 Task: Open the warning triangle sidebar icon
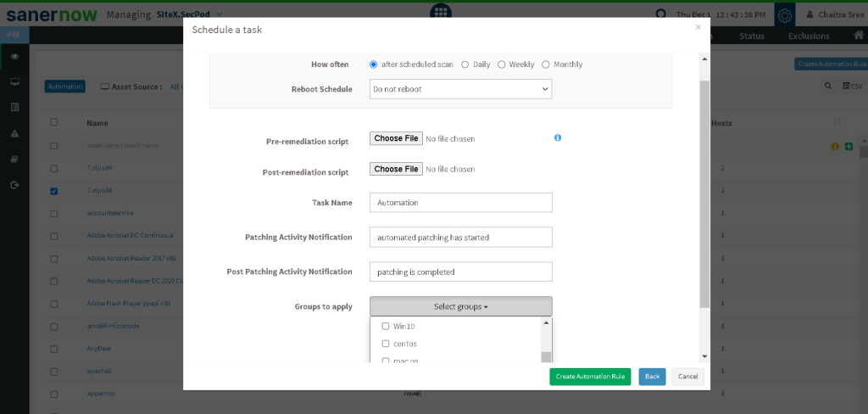[x=15, y=133]
